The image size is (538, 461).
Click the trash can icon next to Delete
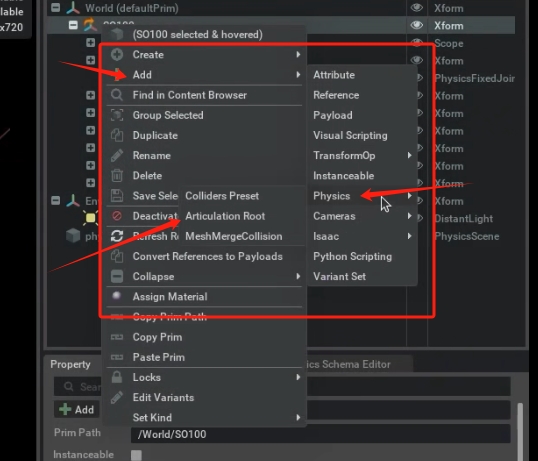117,176
